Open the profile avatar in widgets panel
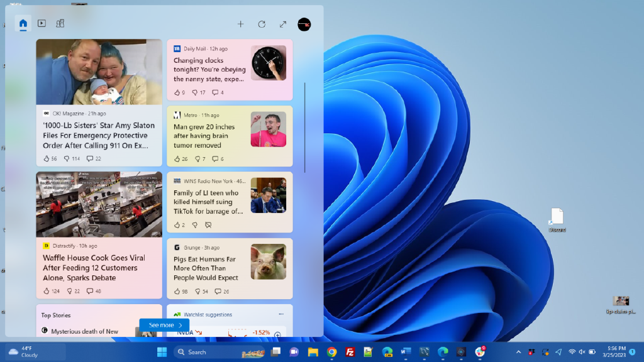Screen dimensions: 644x362 304,25
